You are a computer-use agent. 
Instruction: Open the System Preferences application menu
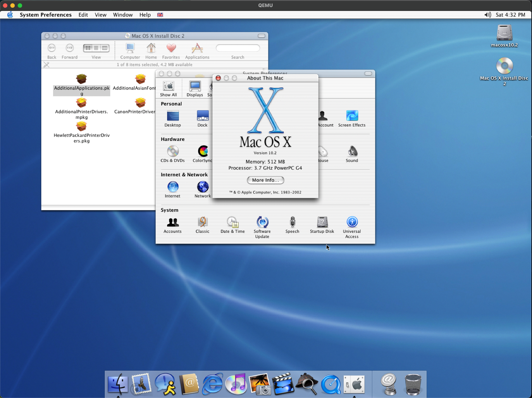(x=46, y=15)
